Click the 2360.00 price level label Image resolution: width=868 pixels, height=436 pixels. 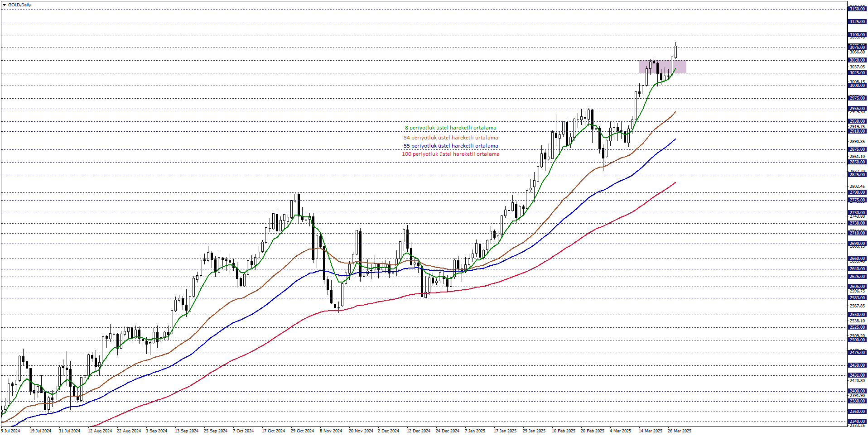pyautogui.click(x=857, y=412)
